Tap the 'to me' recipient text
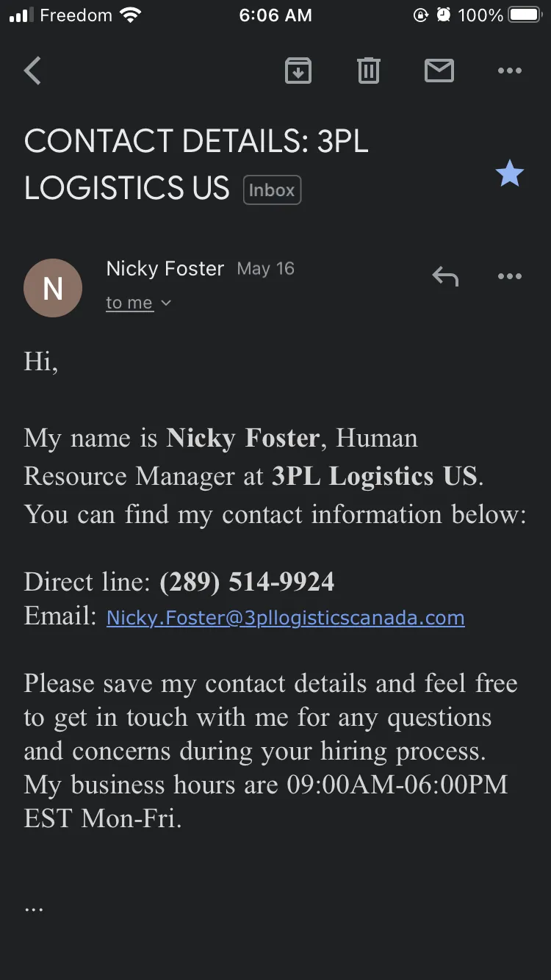 pyautogui.click(x=129, y=303)
